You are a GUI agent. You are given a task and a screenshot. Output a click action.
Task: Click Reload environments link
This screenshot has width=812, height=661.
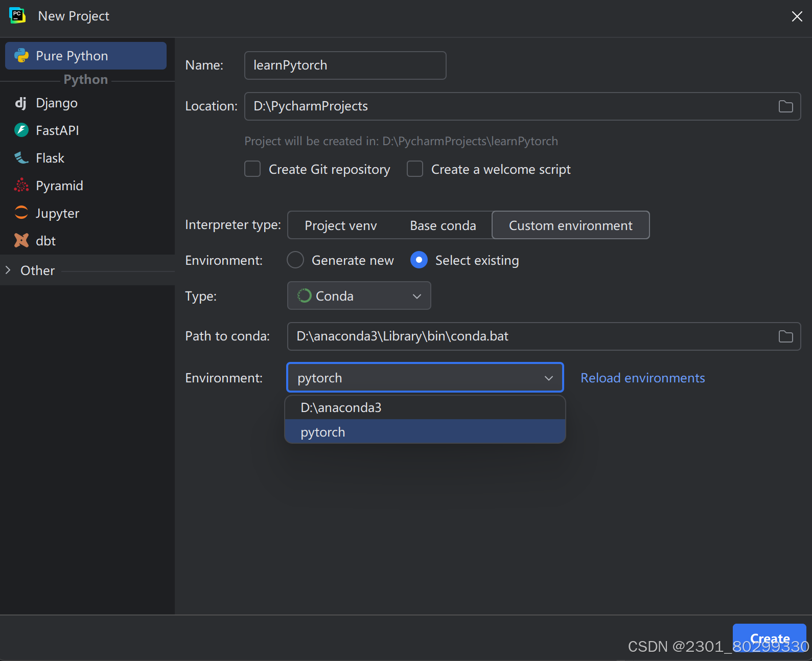click(643, 378)
